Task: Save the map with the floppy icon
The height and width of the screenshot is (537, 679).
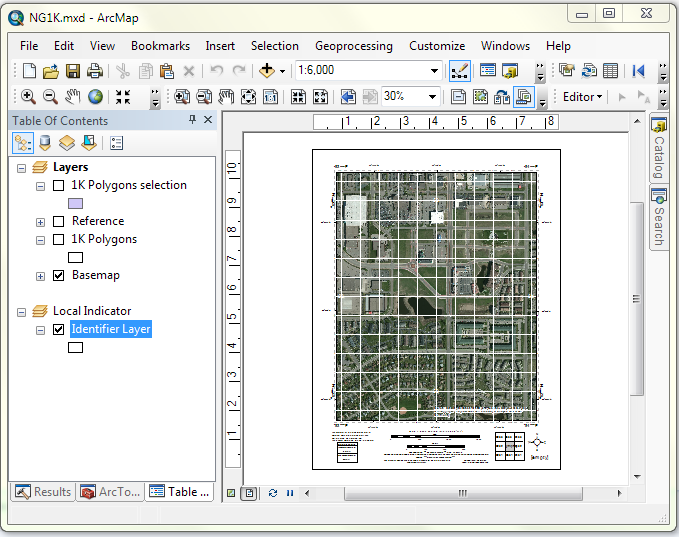Action: (x=73, y=71)
